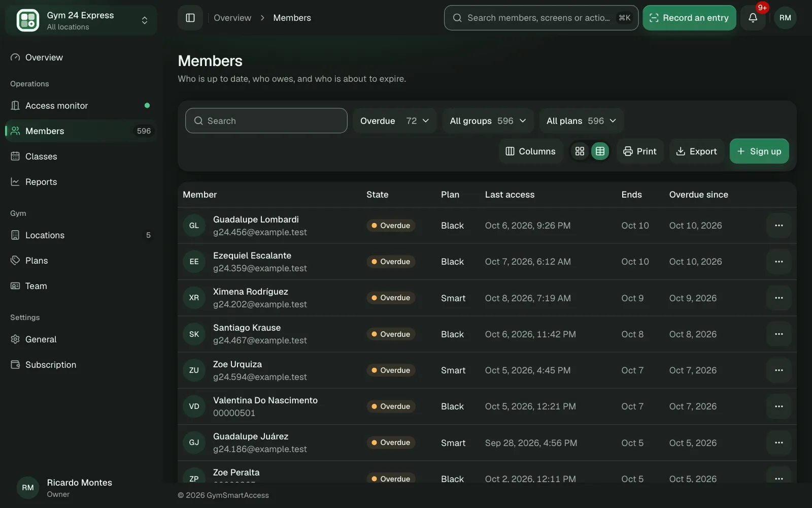Select the Zoe Urquiza member name
This screenshot has height=508, width=812.
pyautogui.click(x=238, y=364)
